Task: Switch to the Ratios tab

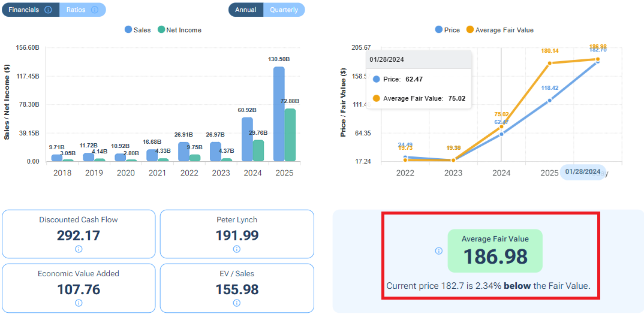Action: coord(76,10)
